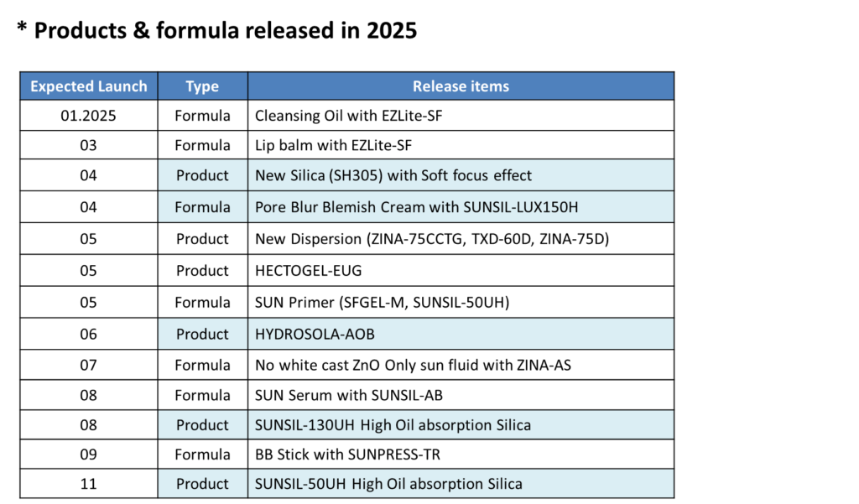Select BB Stick with SUNPRESS-TR cell
The image size is (859, 504).
(461, 455)
